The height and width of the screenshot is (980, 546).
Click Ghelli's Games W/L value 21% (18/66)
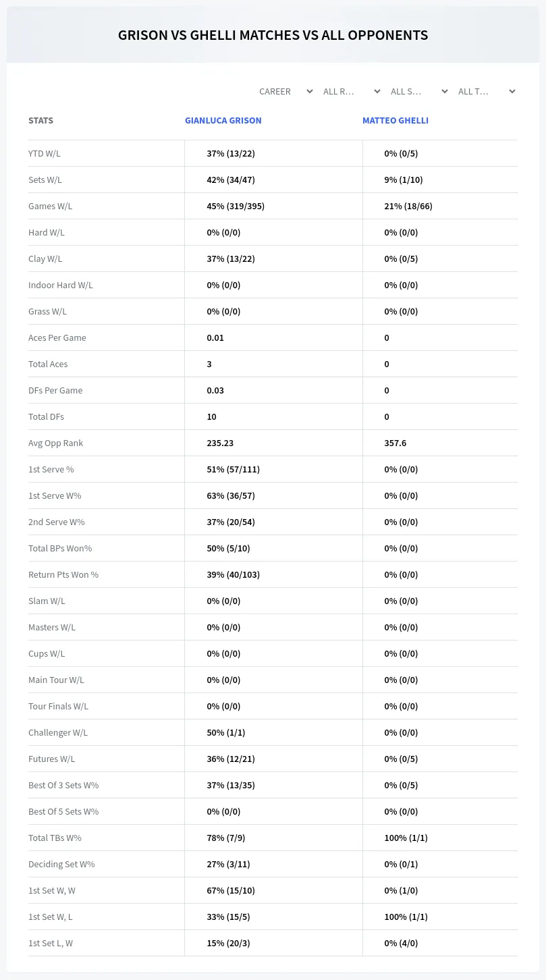point(408,206)
